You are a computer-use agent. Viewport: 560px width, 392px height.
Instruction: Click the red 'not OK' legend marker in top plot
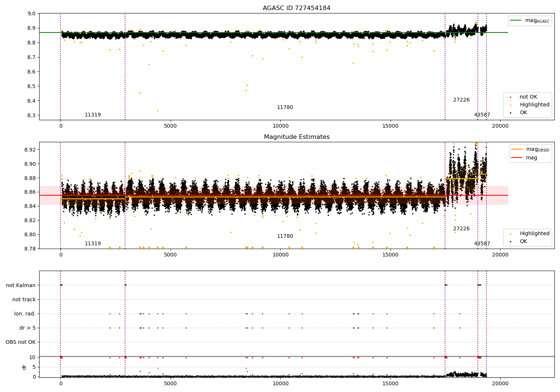pos(510,97)
